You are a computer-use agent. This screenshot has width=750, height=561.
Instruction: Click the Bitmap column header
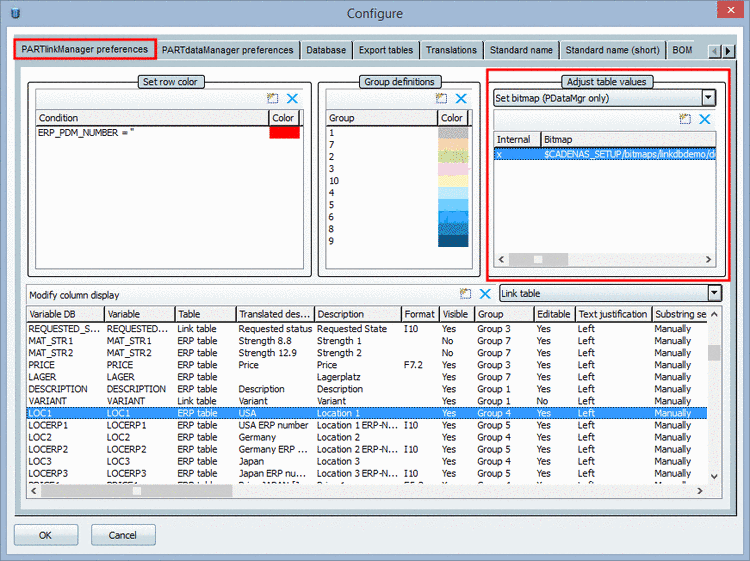click(x=628, y=139)
